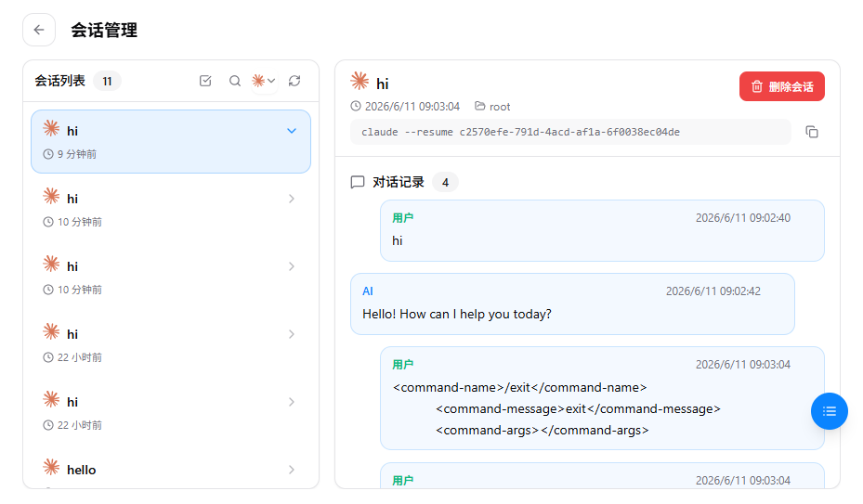Expand the second hi session from 10 minutes ago
The width and height of the screenshot is (863, 504).
tap(292, 266)
